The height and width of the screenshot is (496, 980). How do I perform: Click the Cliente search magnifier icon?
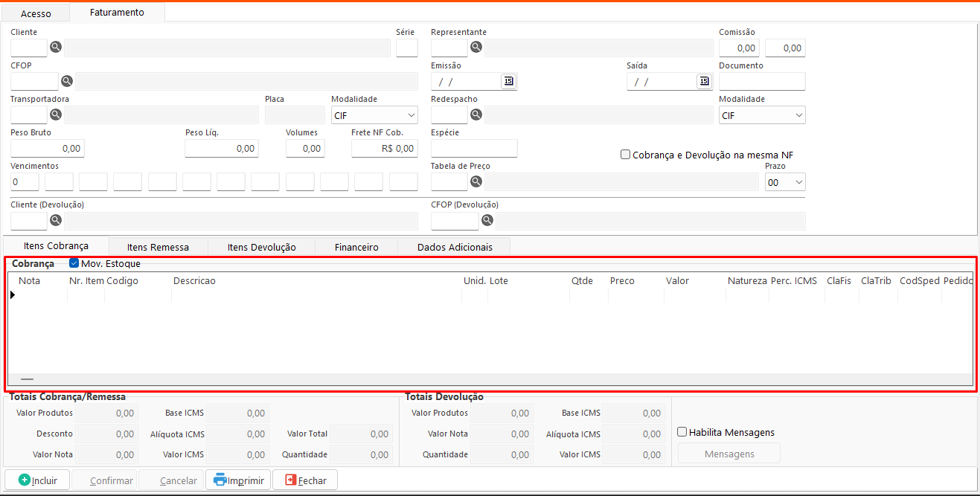click(x=56, y=48)
